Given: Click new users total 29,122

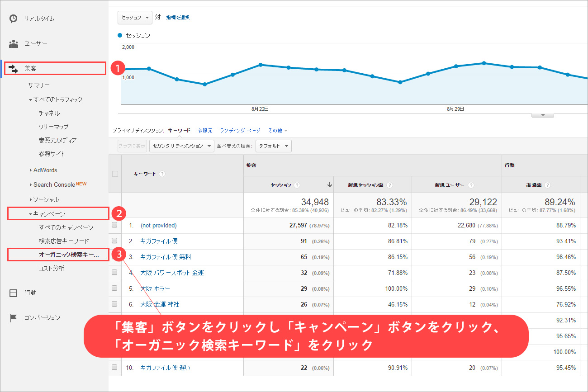Looking at the screenshot, I should click(483, 202).
